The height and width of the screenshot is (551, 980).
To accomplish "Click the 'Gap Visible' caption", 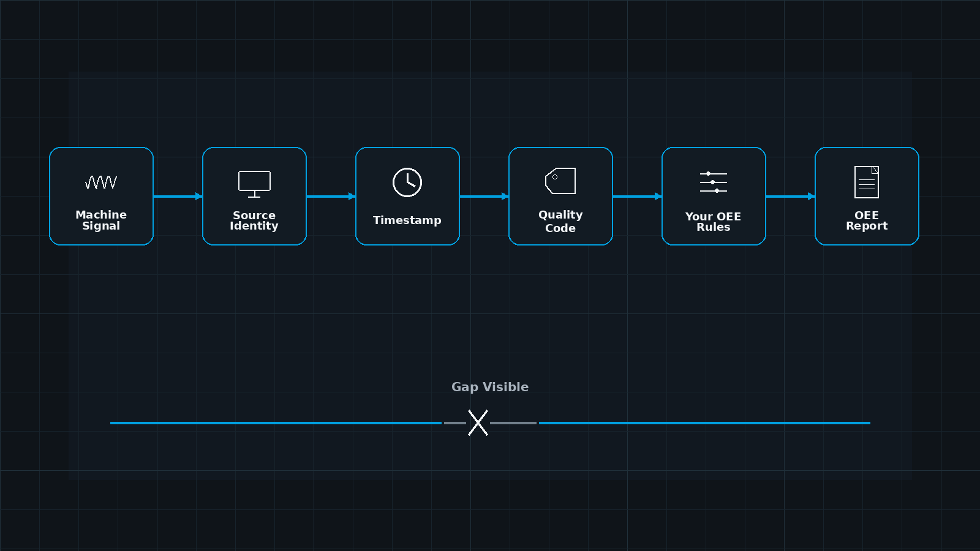I will (490, 387).
